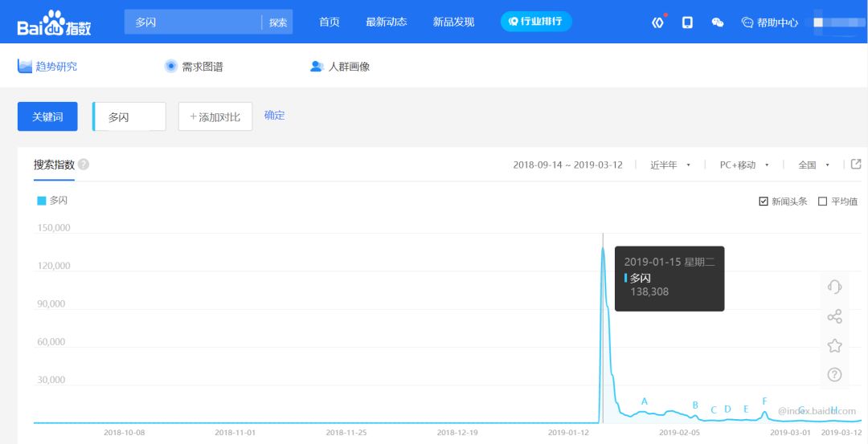
Task: Click the 确定 confirm link
Action: coord(275,116)
